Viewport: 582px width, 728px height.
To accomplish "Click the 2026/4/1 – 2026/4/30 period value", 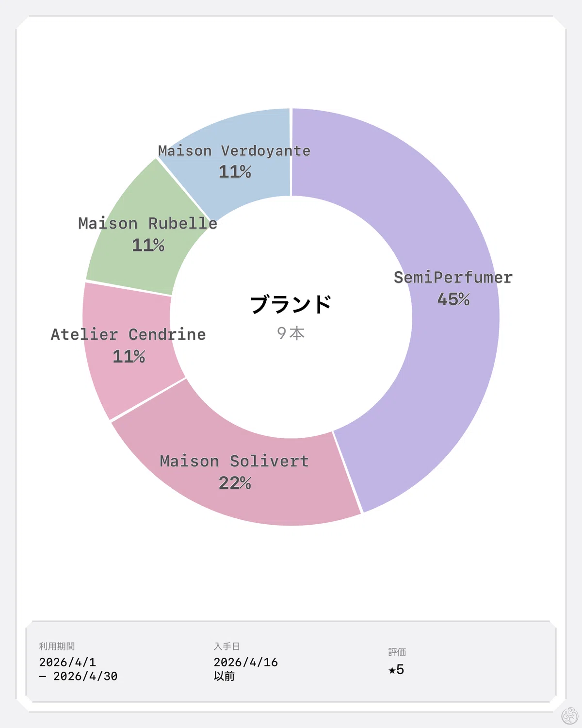I will [78, 669].
